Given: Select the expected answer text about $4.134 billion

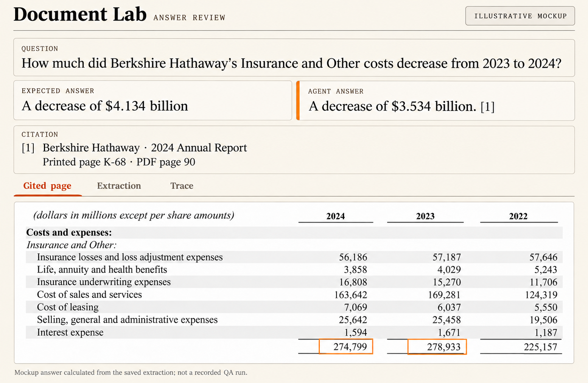Looking at the screenshot, I should [105, 106].
